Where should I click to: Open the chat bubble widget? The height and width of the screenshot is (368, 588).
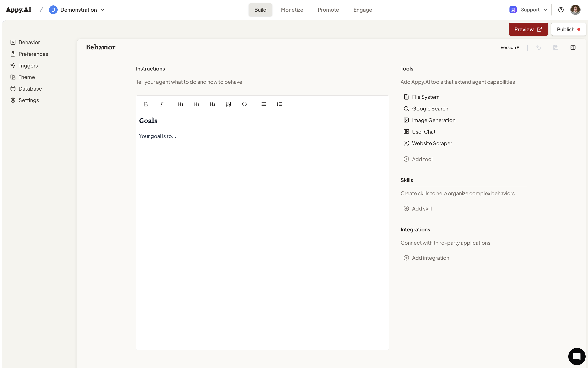click(x=577, y=357)
